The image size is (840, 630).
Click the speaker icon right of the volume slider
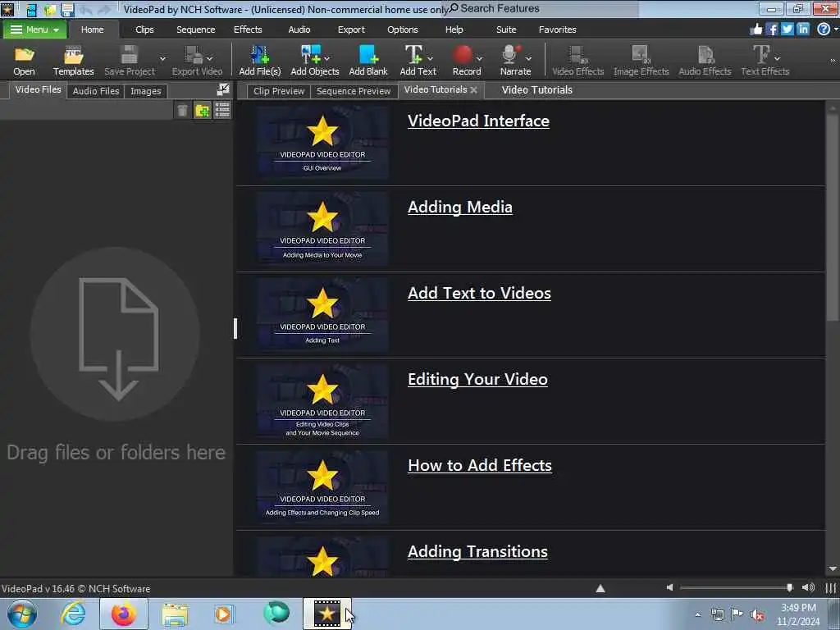click(x=808, y=587)
